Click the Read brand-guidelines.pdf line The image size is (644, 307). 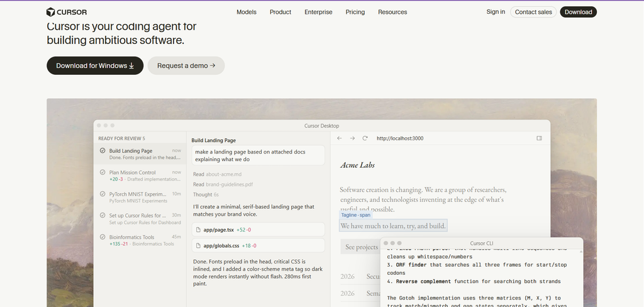(223, 184)
